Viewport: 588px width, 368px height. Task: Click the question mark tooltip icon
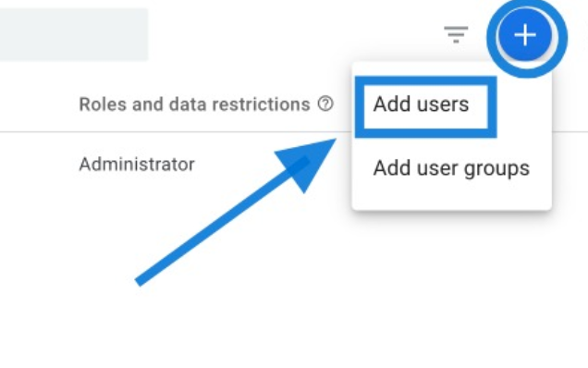(x=325, y=104)
